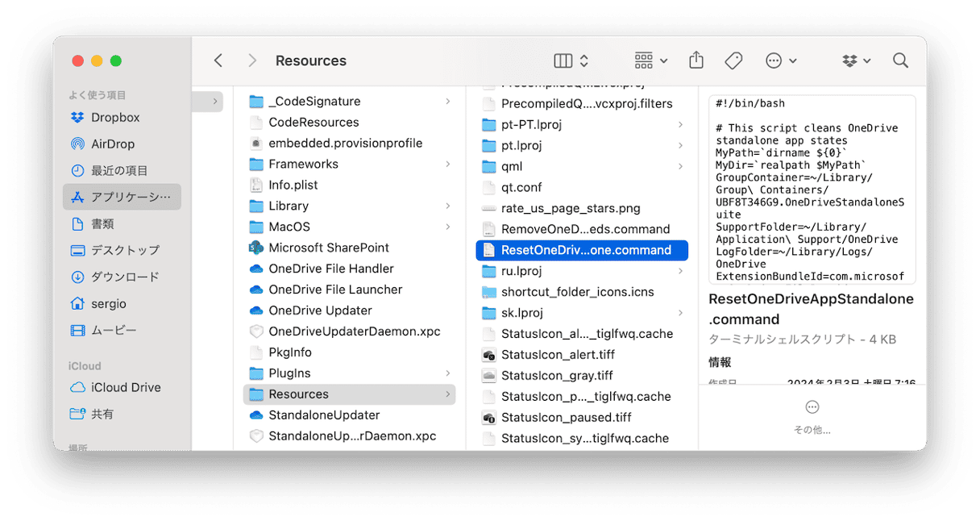Select the ru.lproj folder

pos(582,271)
